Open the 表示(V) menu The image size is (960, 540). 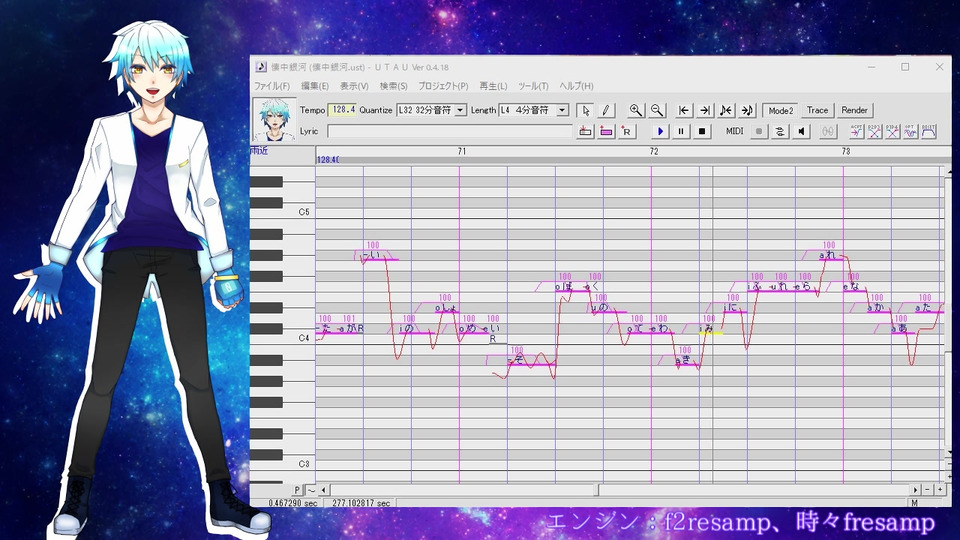(354, 86)
